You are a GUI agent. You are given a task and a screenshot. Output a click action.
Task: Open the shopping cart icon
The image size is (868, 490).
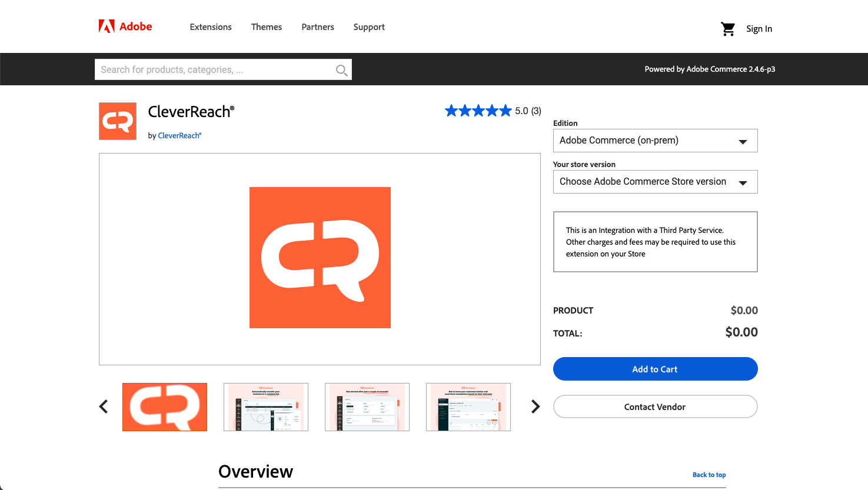point(728,29)
